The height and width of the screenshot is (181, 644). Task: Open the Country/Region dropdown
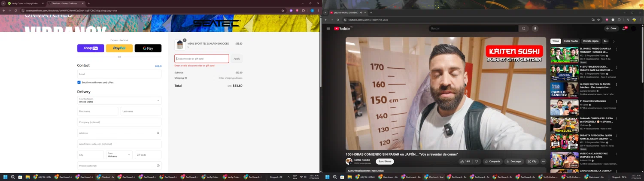(x=119, y=100)
